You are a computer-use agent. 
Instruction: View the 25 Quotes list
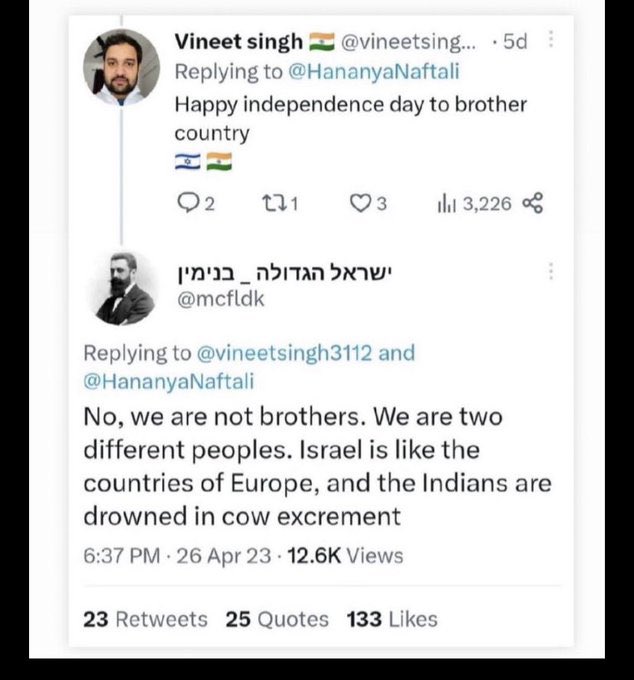(277, 619)
